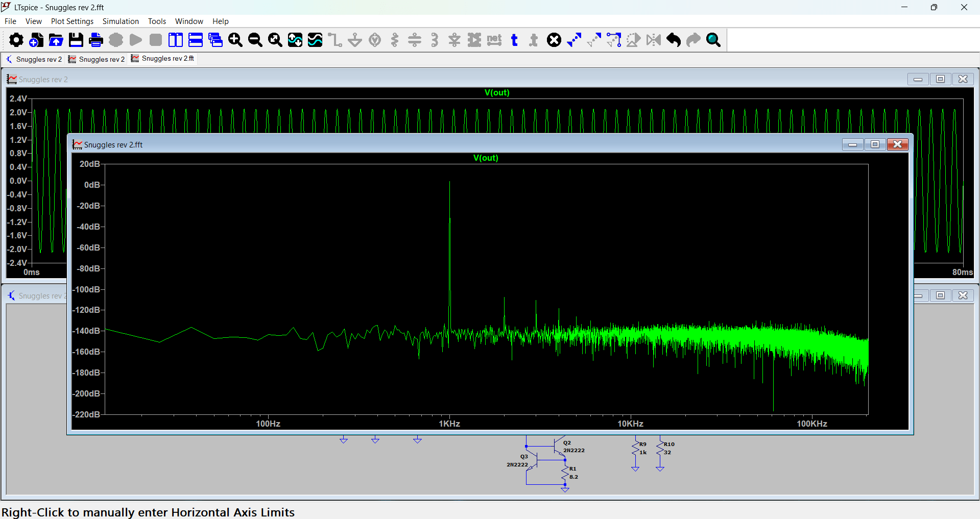Select resistor R9 1k in schematic
The width and height of the screenshot is (980, 519).
click(636, 448)
